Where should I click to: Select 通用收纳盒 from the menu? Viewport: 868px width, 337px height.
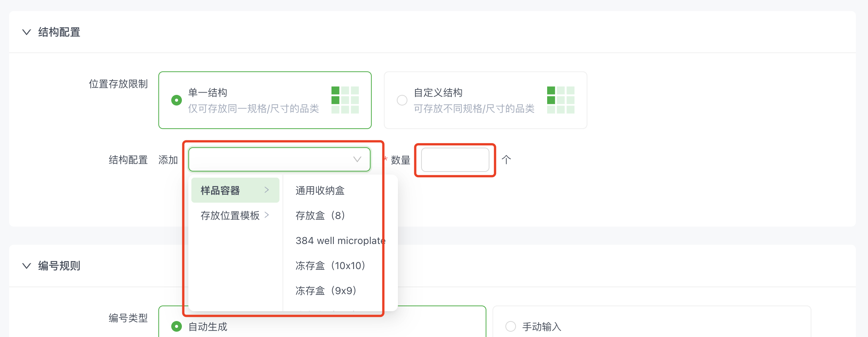[x=320, y=190]
